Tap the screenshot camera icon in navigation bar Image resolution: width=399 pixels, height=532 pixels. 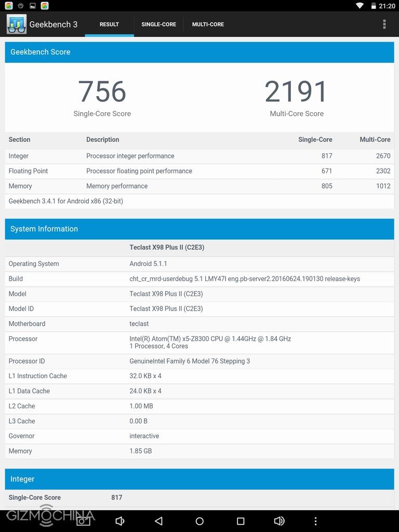[83, 521]
